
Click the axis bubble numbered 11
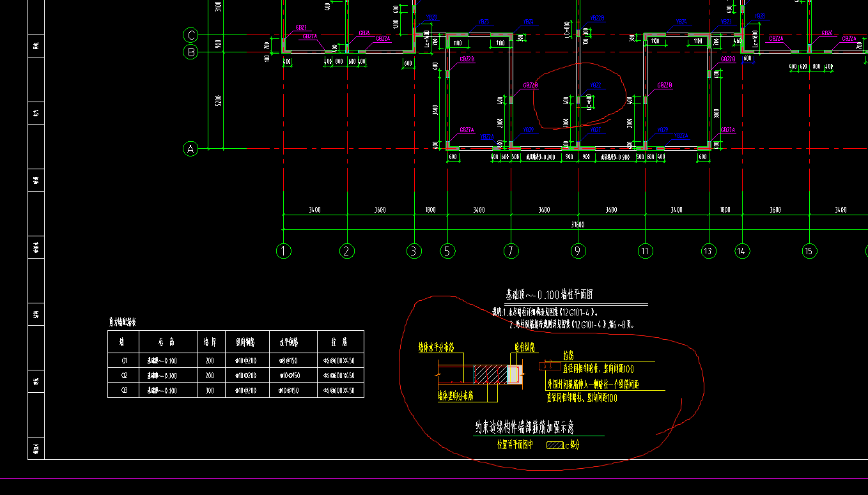point(645,251)
